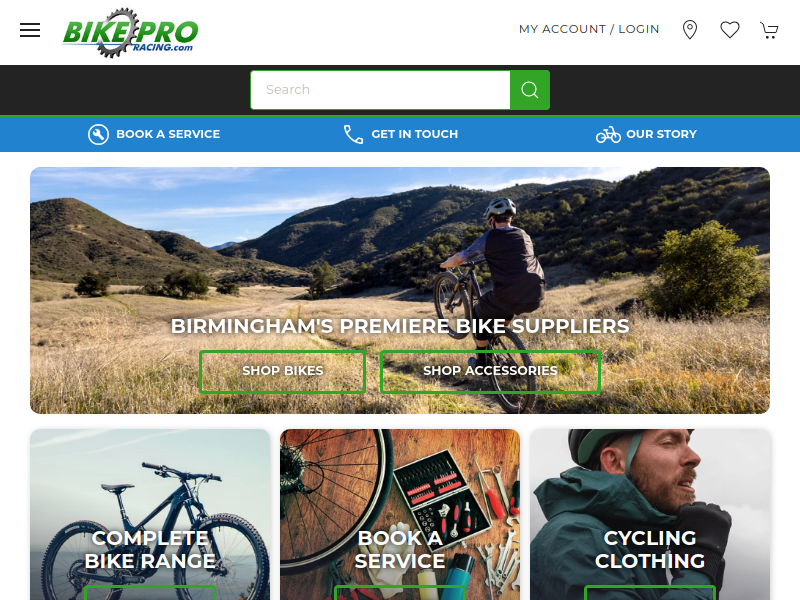View wishlist via the heart icon
This screenshot has height=600, width=800.
tap(730, 30)
